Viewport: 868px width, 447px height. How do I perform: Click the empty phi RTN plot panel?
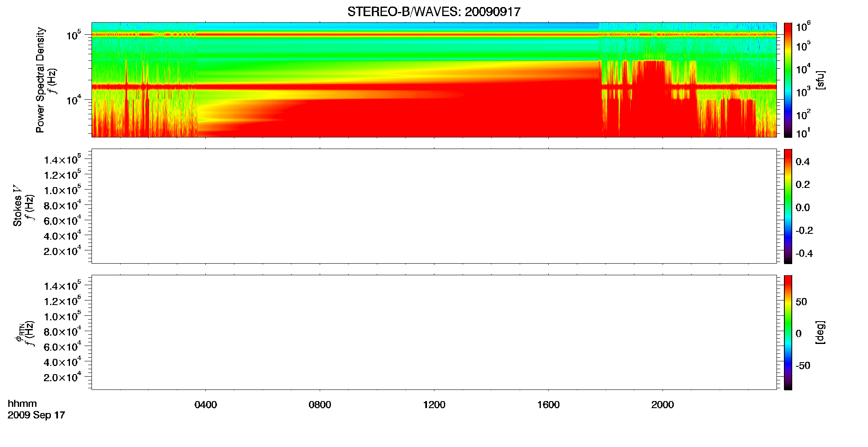pyautogui.click(x=434, y=332)
